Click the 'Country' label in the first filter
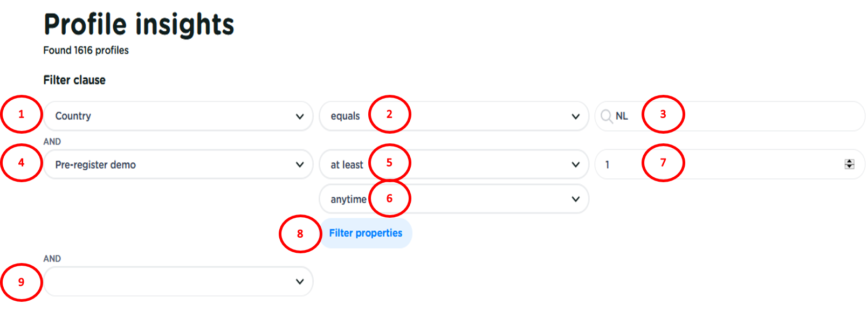 pos(73,116)
